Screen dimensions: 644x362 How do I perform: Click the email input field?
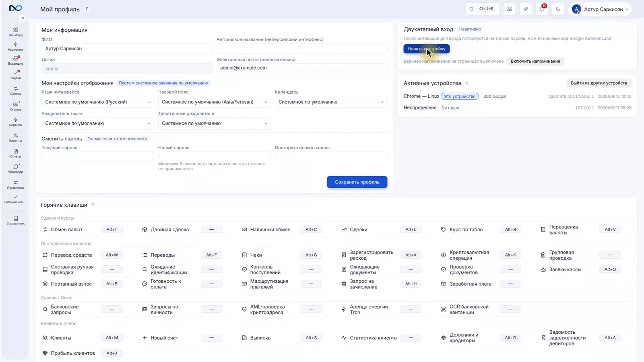[302, 68]
